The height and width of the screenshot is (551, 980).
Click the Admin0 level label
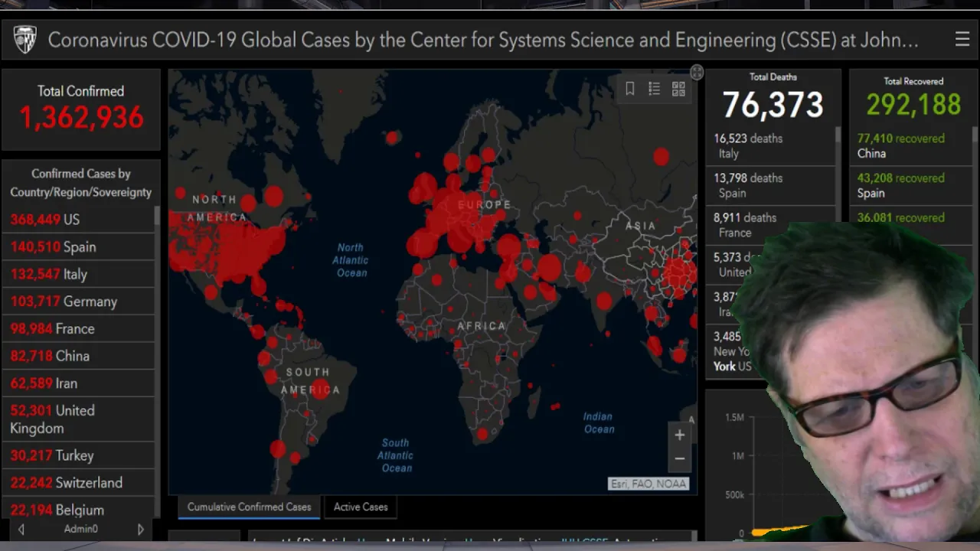tap(80, 529)
